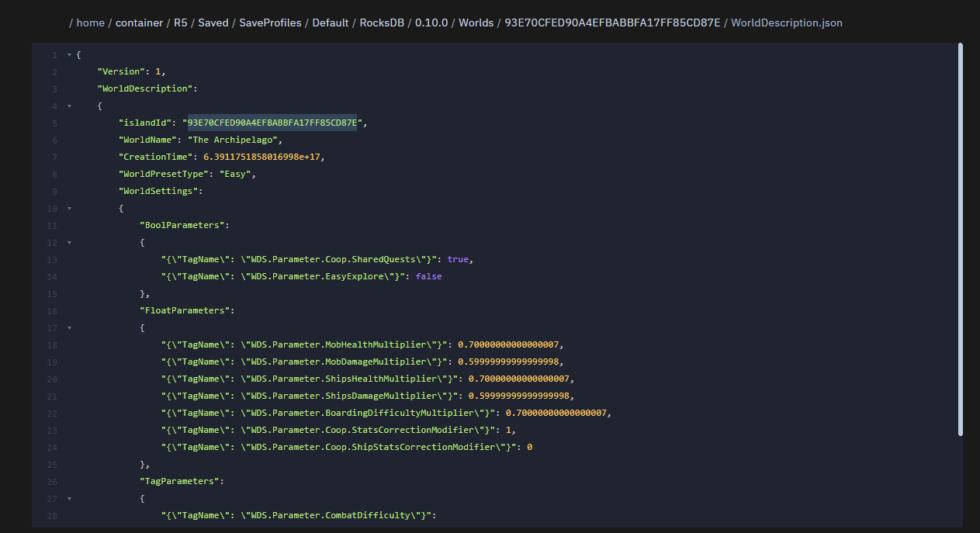Click the EasyExplore false value
This screenshot has width=980, height=533.
(x=428, y=276)
